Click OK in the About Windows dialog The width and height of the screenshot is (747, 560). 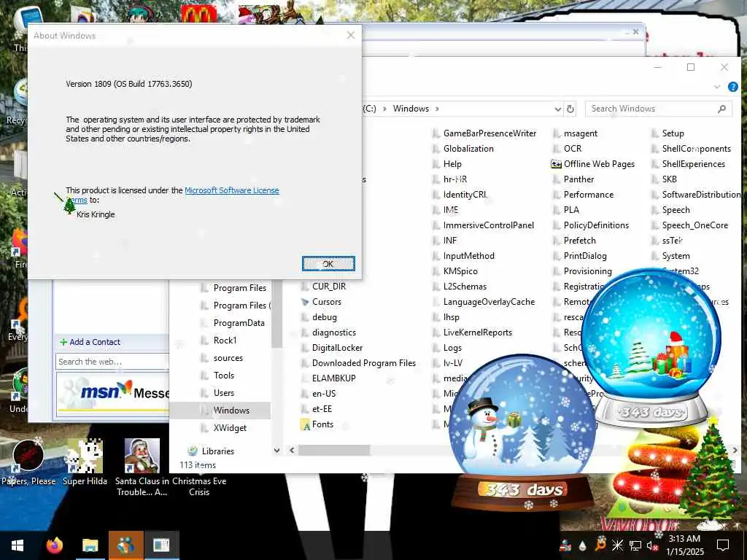[x=328, y=263]
